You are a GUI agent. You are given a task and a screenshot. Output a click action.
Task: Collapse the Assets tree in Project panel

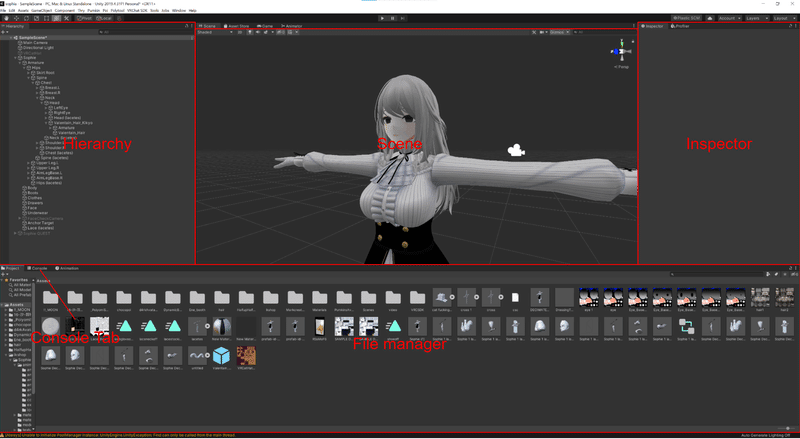coord(3,305)
